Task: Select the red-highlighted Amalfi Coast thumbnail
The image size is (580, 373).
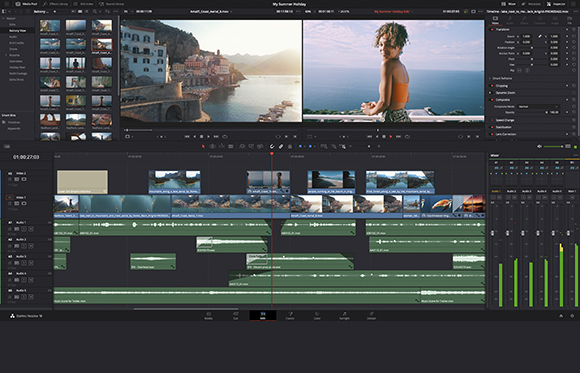Action: point(102,45)
